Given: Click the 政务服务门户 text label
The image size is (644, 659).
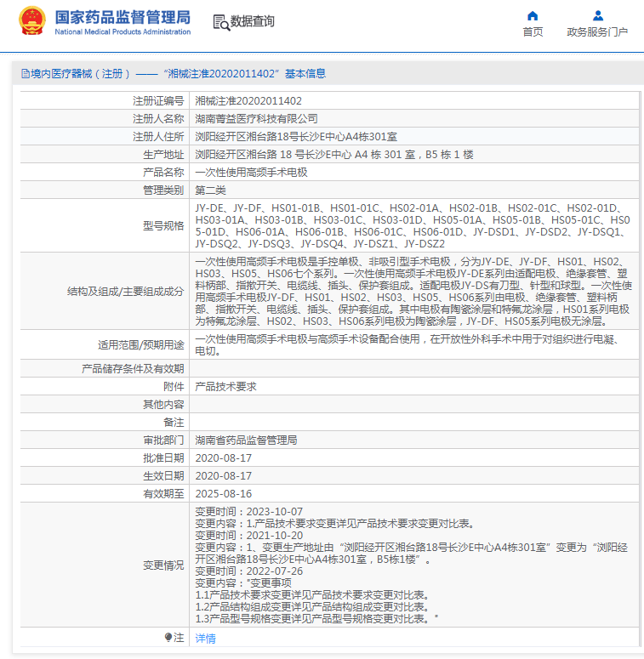Looking at the screenshot, I should click(x=597, y=32).
